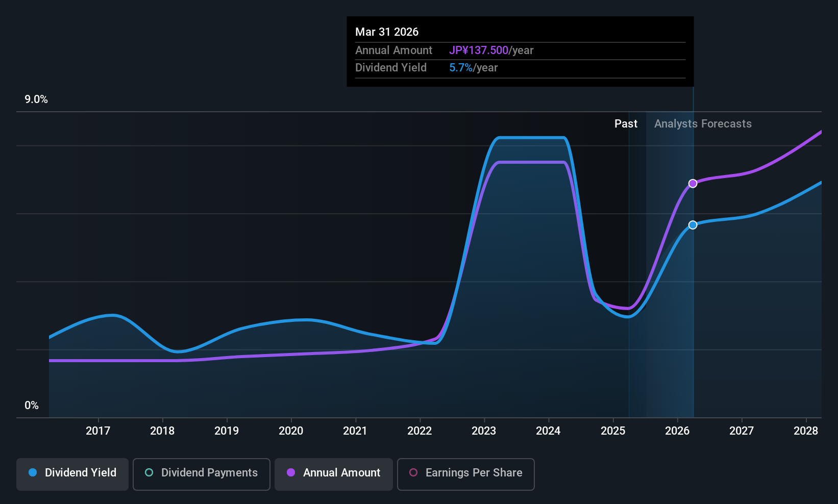Click the purple Annual Amount data point marker
Image resolution: width=838 pixels, height=504 pixels.
(x=693, y=184)
